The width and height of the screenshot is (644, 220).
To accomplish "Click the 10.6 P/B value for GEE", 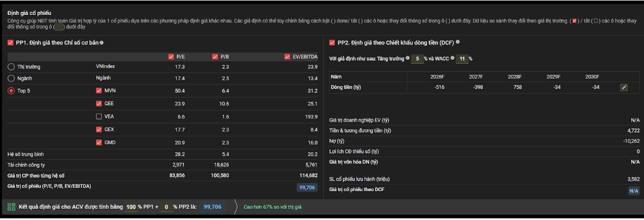I will click(x=224, y=104).
